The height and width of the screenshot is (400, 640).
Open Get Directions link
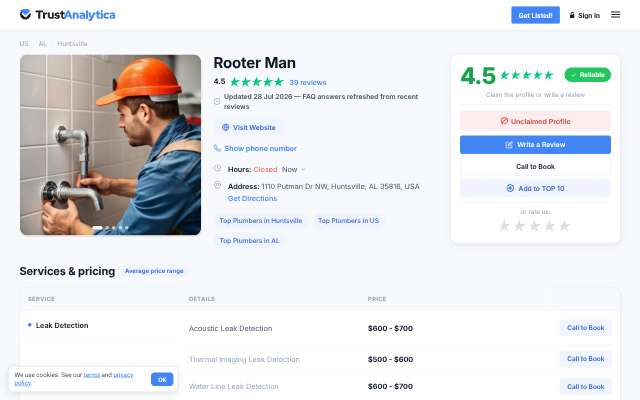click(x=252, y=198)
